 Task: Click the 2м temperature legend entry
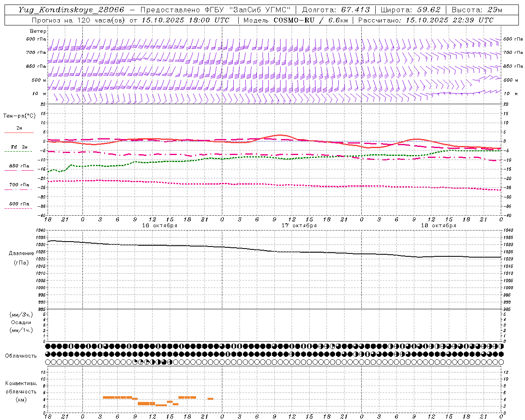(19, 128)
